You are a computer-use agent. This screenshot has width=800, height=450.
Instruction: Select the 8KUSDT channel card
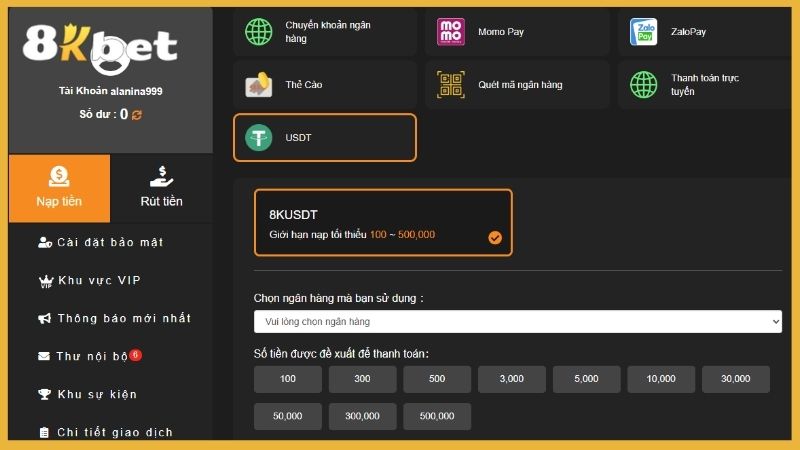pos(383,222)
